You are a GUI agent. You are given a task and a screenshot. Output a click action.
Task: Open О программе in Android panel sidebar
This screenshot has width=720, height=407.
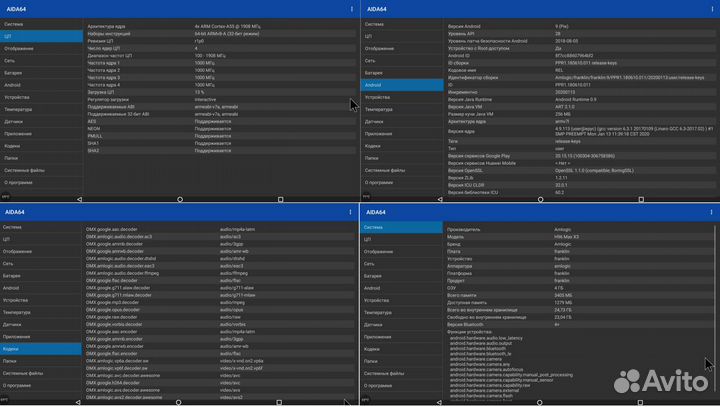click(400, 182)
